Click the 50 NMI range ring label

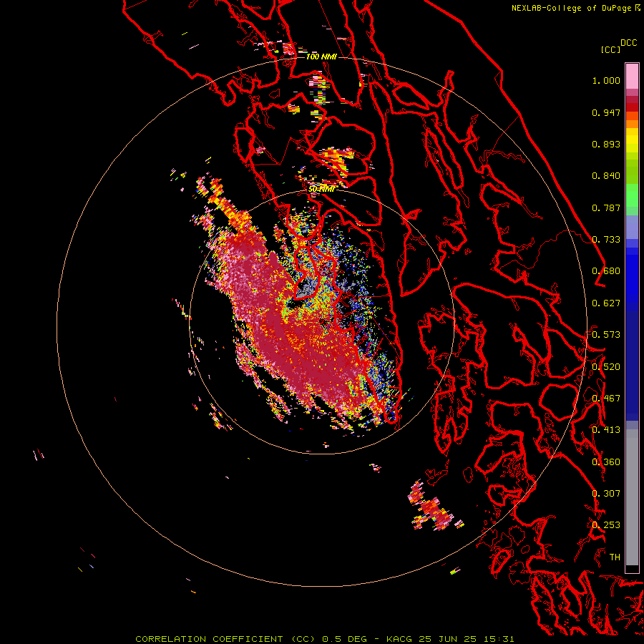click(321, 189)
